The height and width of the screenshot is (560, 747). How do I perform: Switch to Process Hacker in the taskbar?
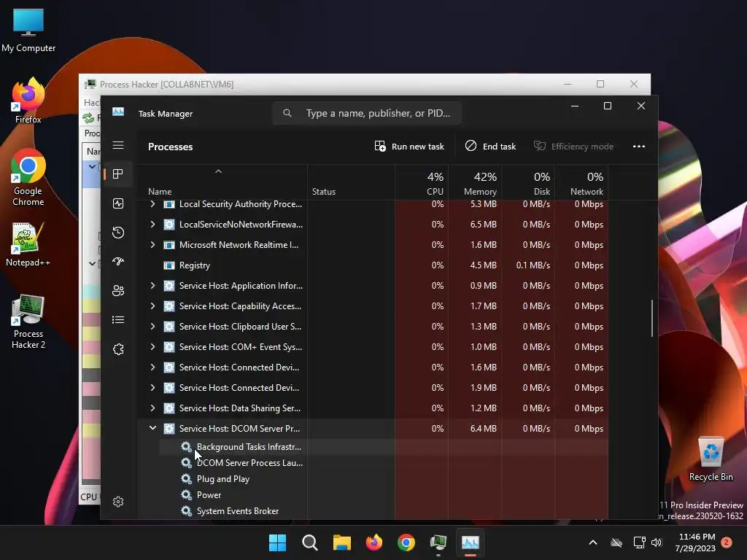click(438, 542)
